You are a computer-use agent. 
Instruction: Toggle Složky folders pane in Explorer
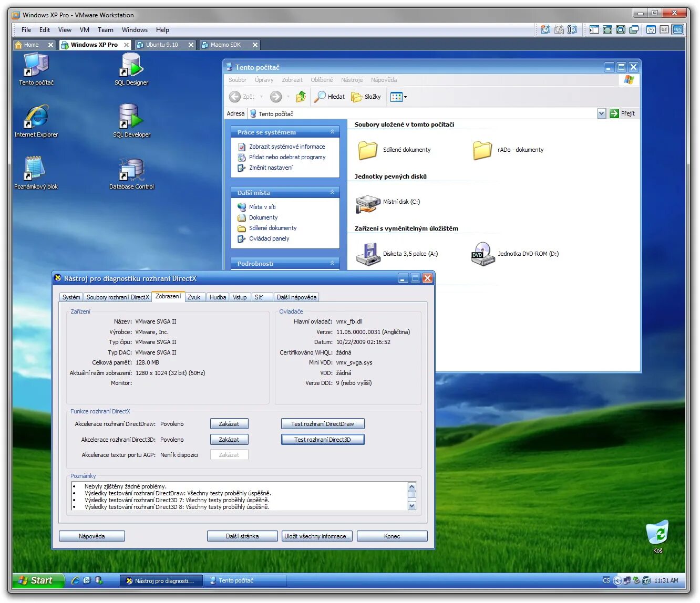coord(366,97)
